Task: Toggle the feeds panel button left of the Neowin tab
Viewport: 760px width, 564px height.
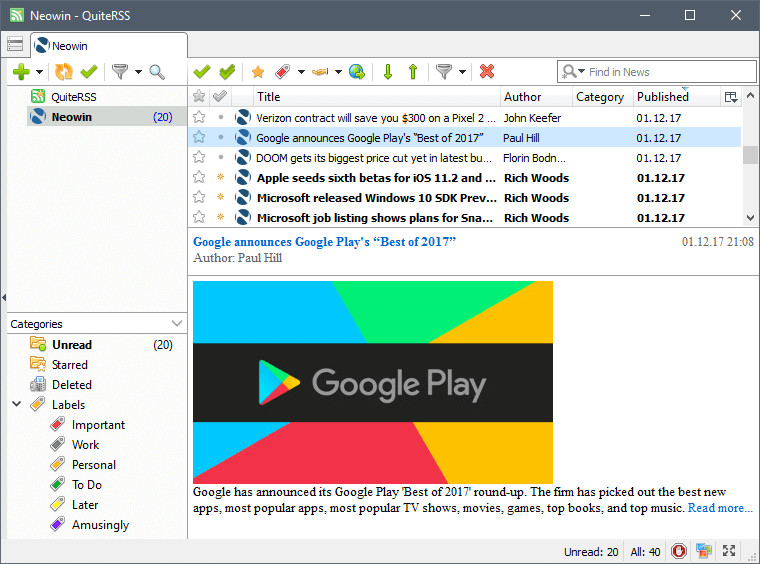Action: click(15, 44)
